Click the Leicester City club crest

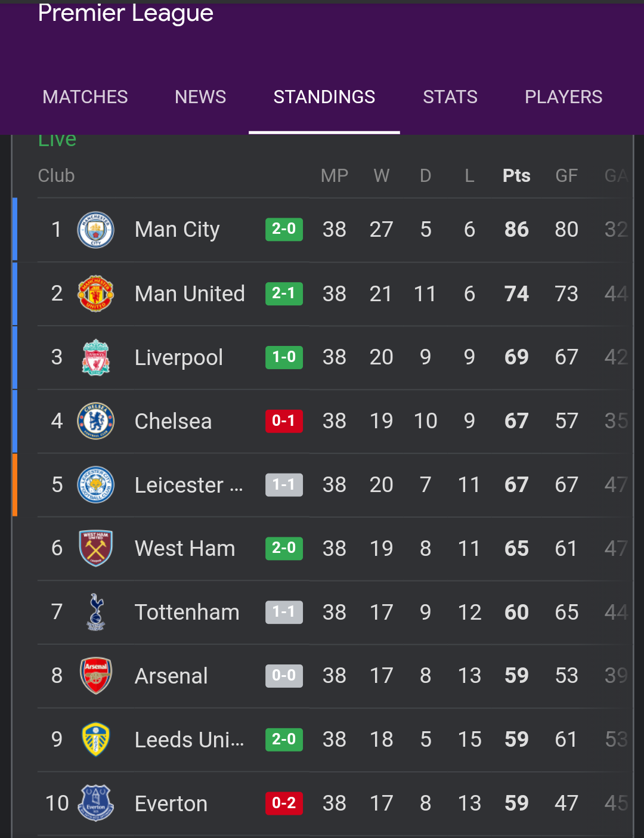point(95,485)
